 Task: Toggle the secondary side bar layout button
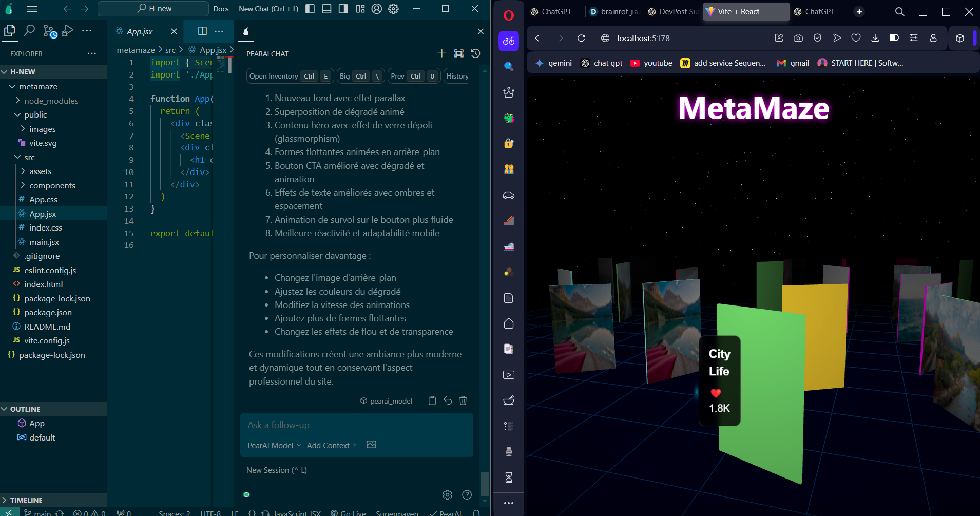pos(343,9)
